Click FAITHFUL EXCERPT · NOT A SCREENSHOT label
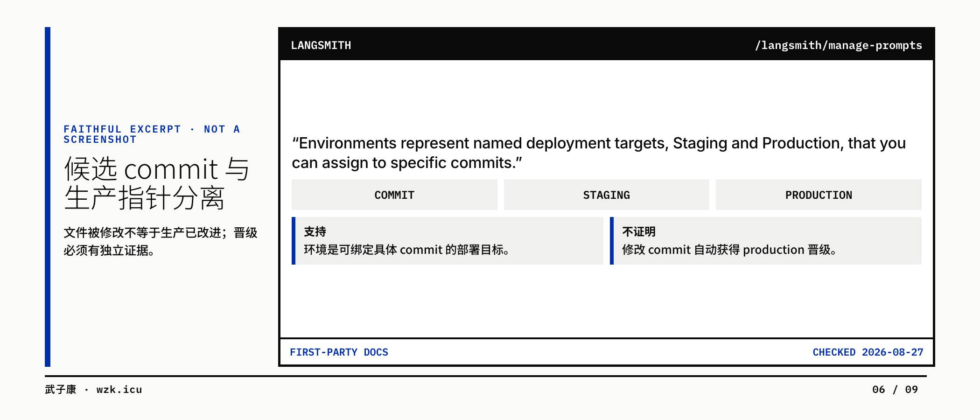 tap(152, 134)
